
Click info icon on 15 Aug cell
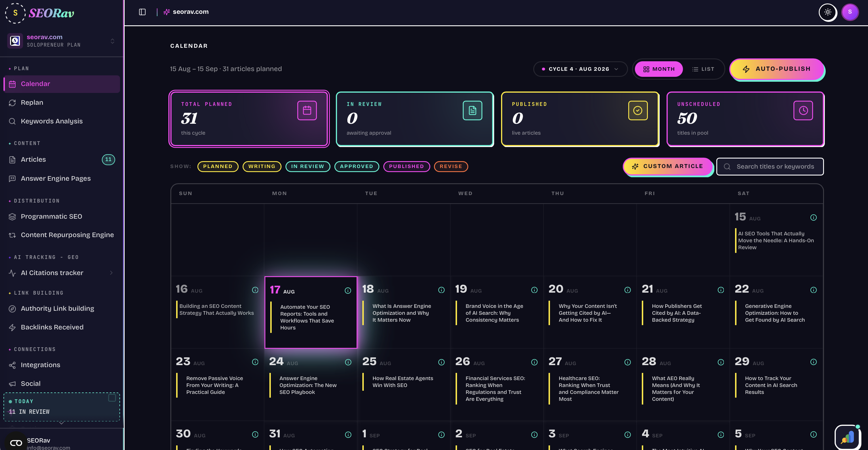(x=813, y=218)
